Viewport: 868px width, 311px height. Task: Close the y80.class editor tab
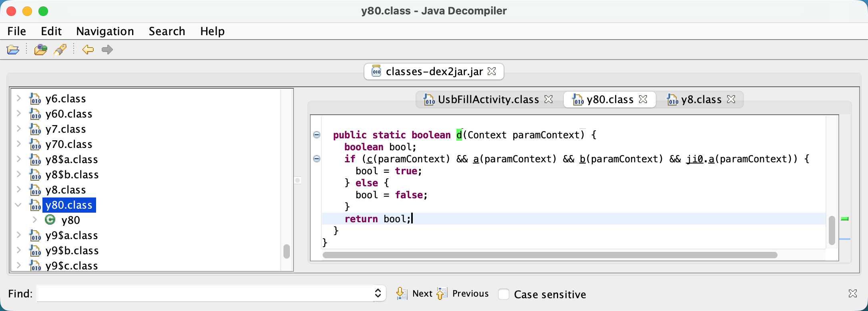643,99
